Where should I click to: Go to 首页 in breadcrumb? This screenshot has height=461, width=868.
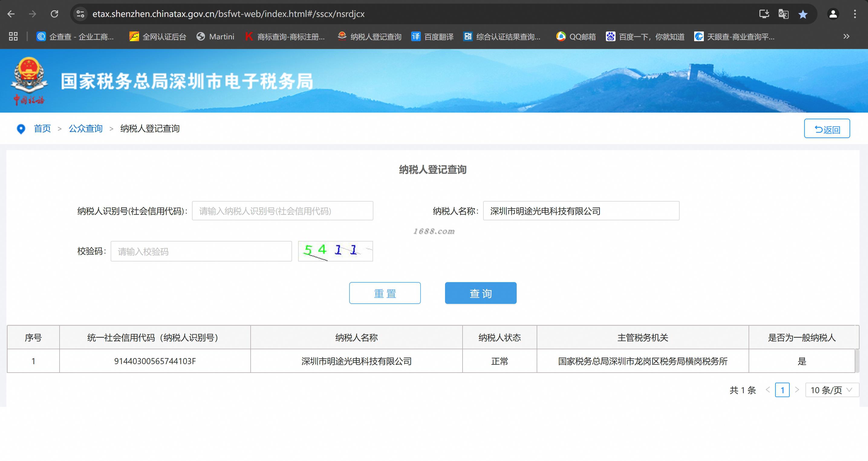42,128
